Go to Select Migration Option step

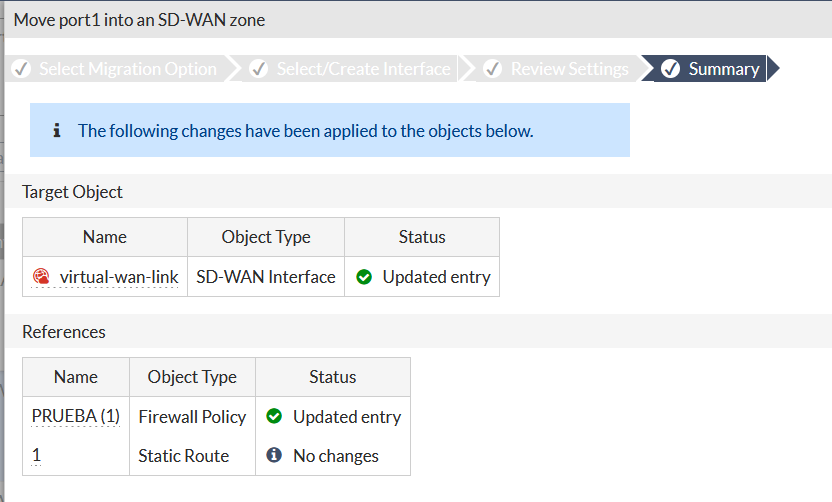click(127, 69)
